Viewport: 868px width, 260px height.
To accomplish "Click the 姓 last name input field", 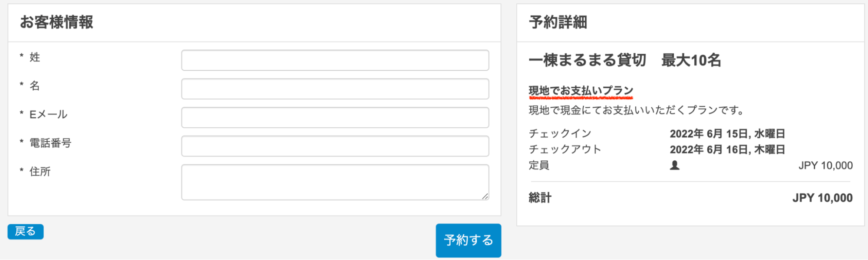I will (335, 60).
